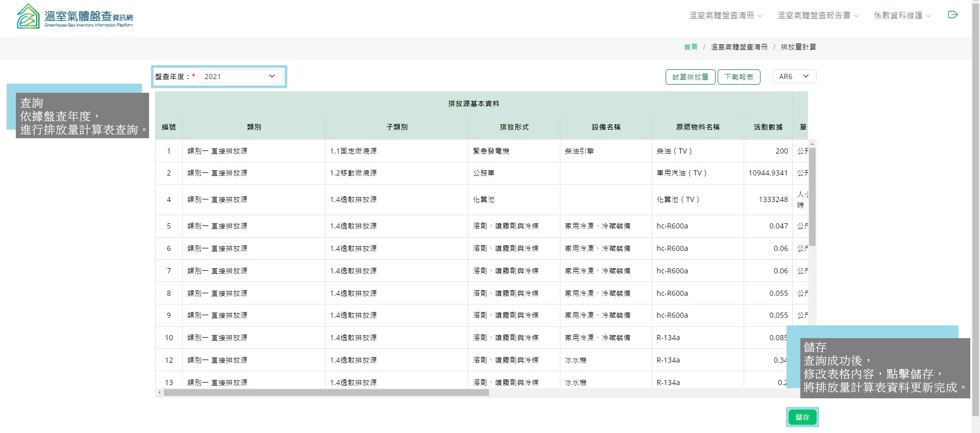
Task: Click the up arrow of table vertical scrollbar
Action: coord(813,143)
